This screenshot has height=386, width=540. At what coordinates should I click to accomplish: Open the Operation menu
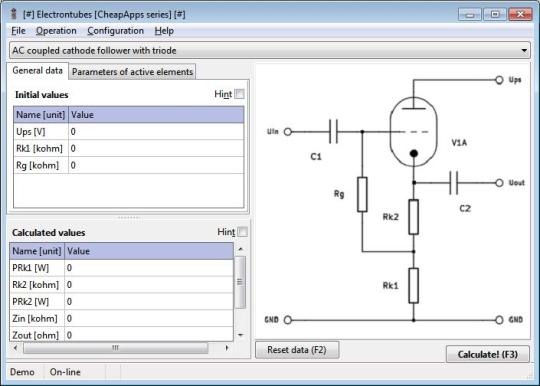pyautogui.click(x=56, y=31)
